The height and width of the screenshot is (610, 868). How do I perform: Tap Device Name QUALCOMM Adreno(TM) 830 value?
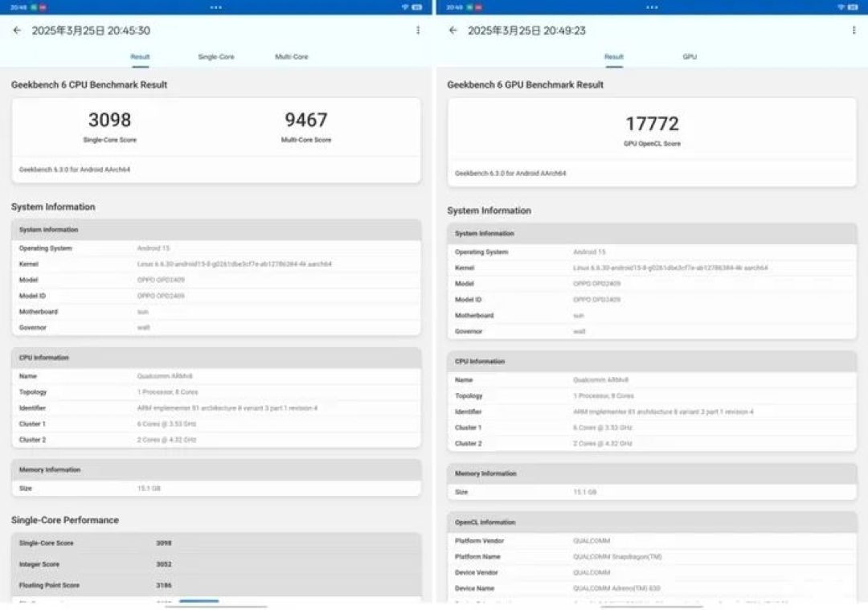click(616, 588)
